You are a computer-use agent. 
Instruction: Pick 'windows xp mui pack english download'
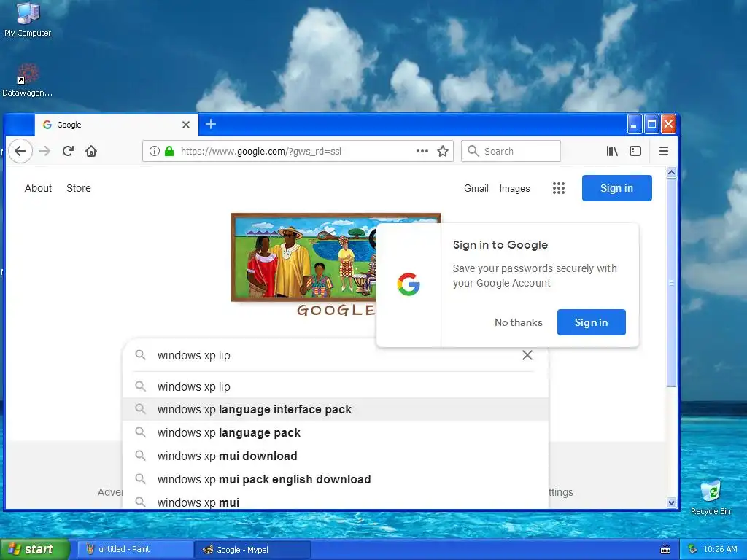coord(336,480)
